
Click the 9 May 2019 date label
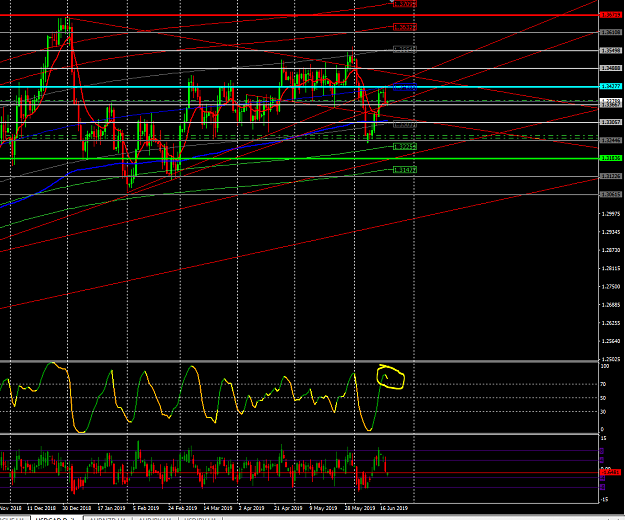tap(323, 508)
